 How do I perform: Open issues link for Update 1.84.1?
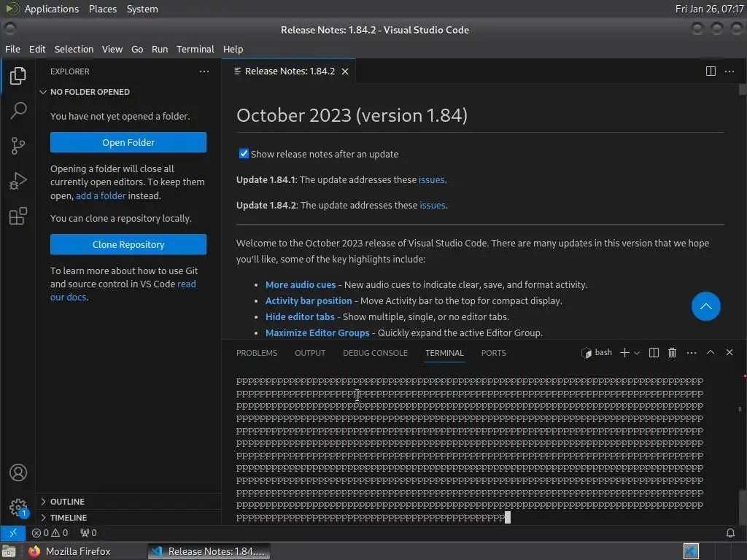[431, 179]
